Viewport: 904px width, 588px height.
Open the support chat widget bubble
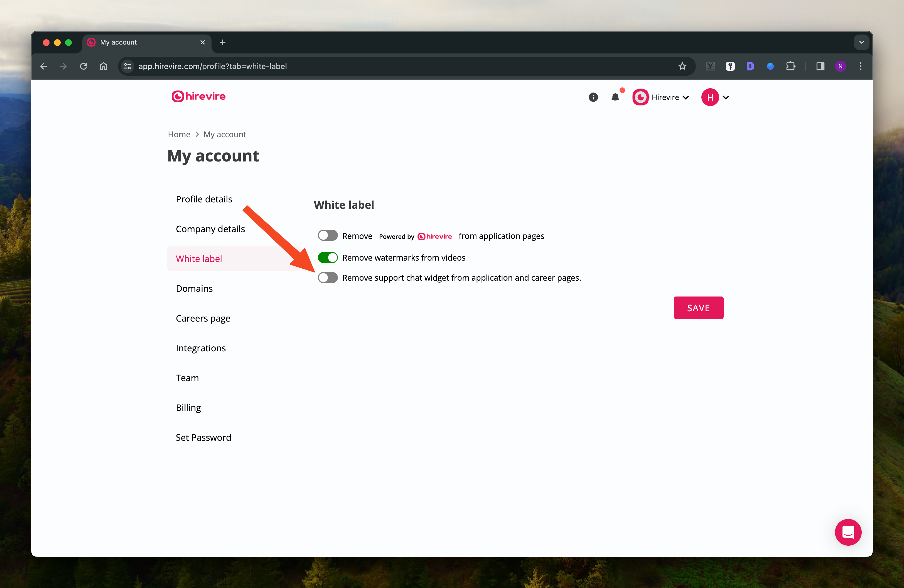tap(848, 532)
